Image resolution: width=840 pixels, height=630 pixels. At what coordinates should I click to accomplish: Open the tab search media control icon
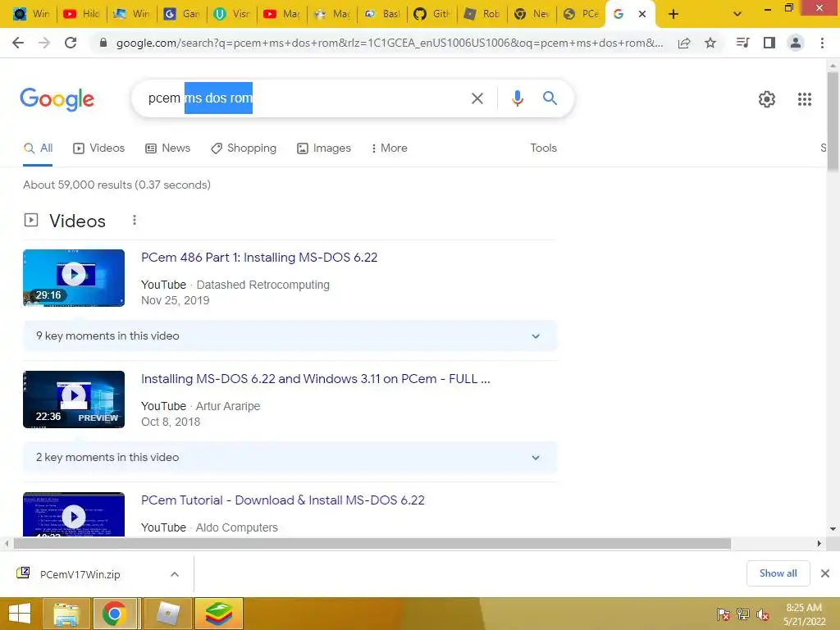point(742,43)
